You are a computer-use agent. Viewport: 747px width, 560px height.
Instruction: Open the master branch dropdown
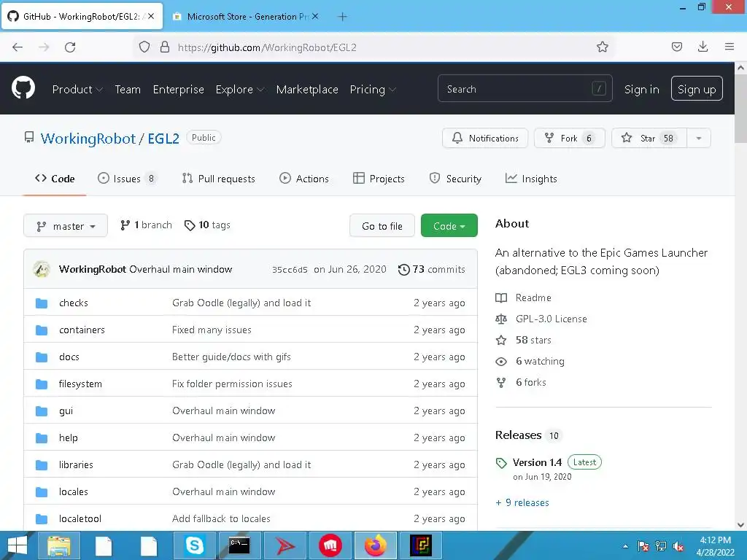click(x=66, y=226)
